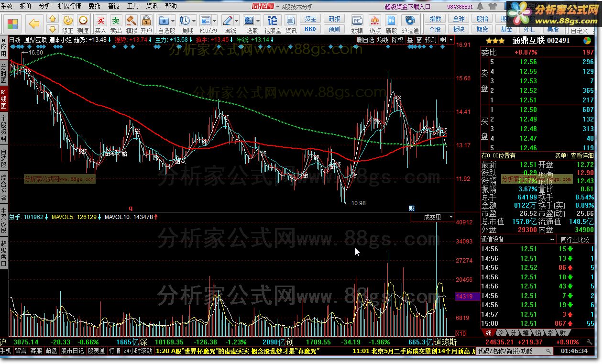Image resolution: width=603 pixels, height=364 pixels.
Task: Click the 超级资金下载入口 link
Action: pyautogui.click(x=407, y=6)
